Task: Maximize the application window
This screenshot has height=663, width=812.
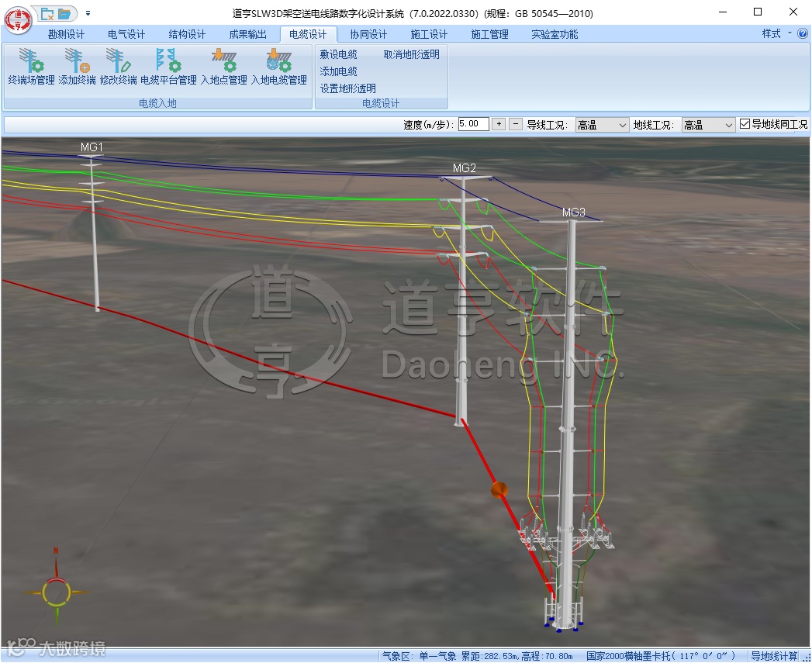Action: click(758, 12)
